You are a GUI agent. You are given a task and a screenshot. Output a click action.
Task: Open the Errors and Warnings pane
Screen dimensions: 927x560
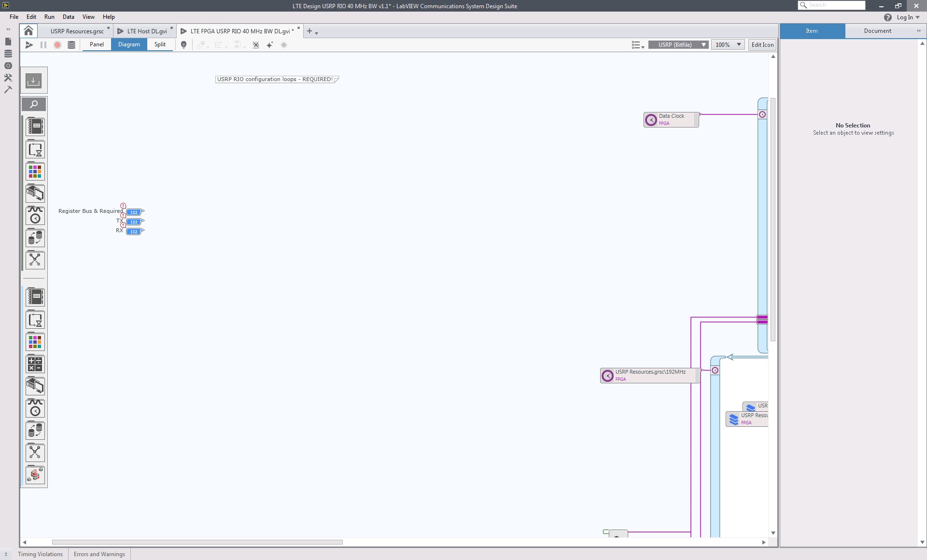(x=99, y=554)
